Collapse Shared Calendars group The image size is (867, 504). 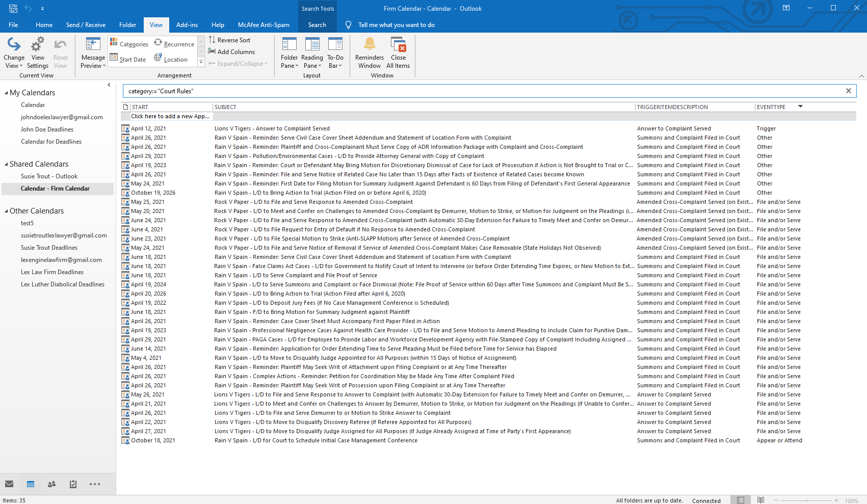click(x=6, y=164)
